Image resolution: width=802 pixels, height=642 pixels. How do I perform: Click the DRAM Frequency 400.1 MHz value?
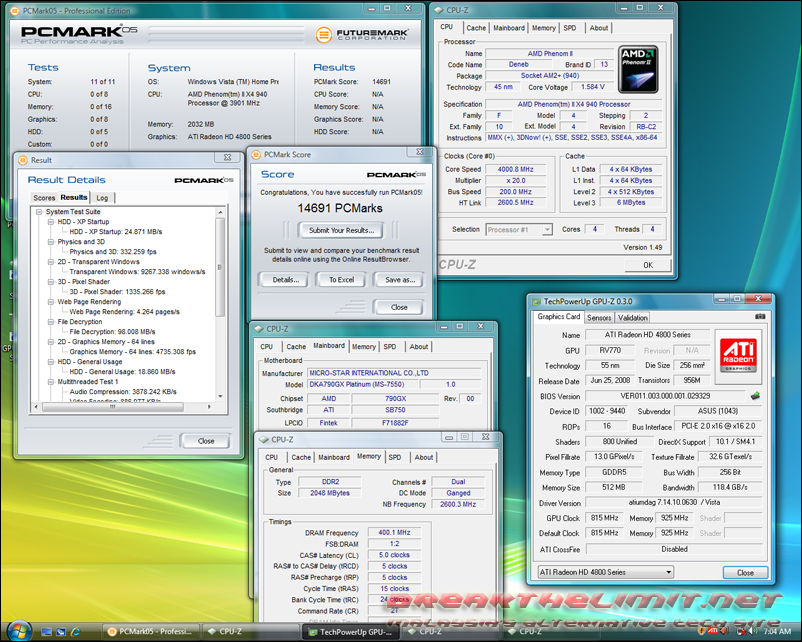click(394, 533)
